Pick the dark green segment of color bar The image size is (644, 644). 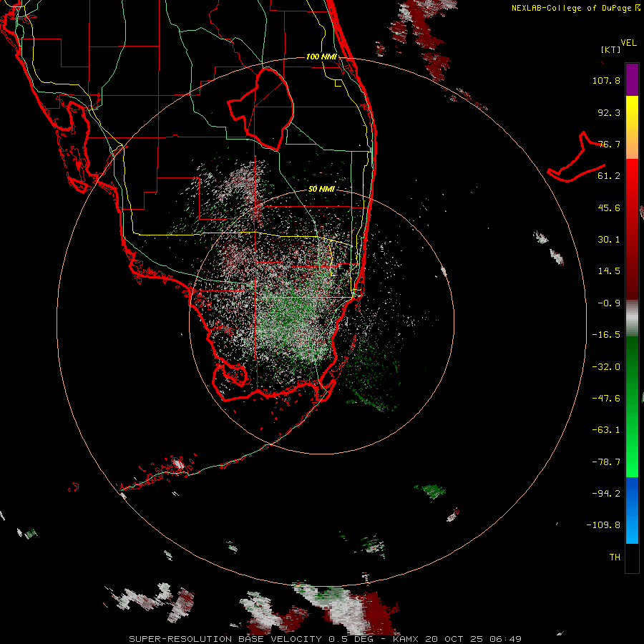[x=632, y=370]
